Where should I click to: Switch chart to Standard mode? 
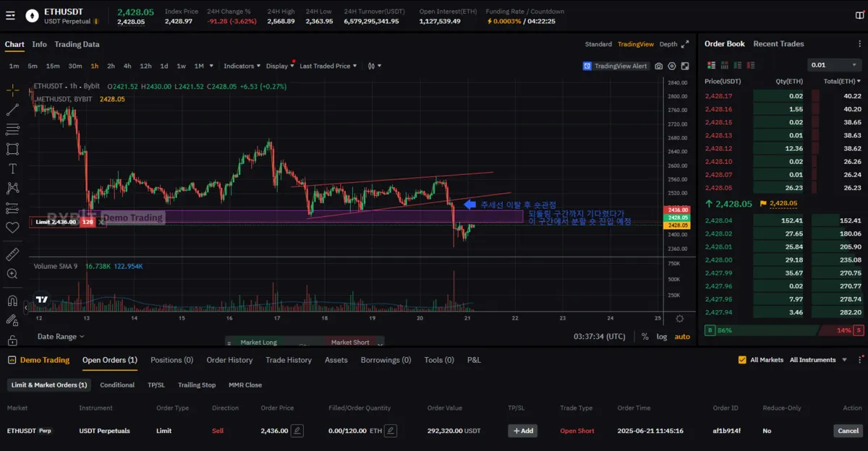[x=598, y=44]
